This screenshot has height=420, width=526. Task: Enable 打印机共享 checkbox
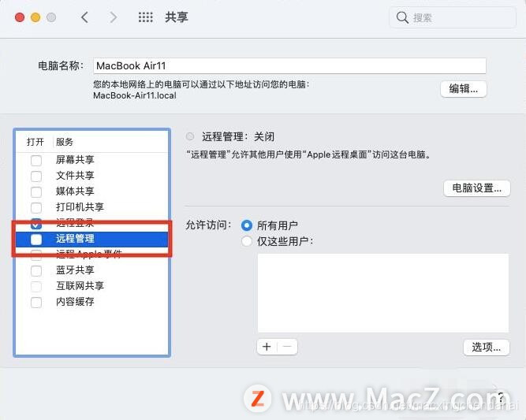coord(36,207)
